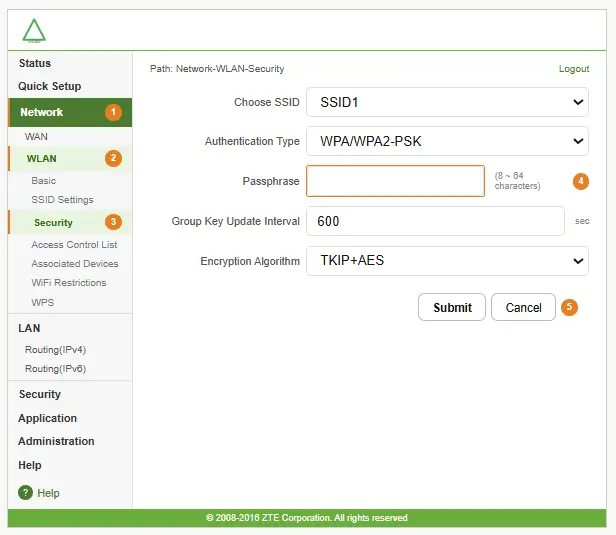This screenshot has width=616, height=535.
Task: Click the Path: Network-WLAN-Security text
Action: (217, 69)
